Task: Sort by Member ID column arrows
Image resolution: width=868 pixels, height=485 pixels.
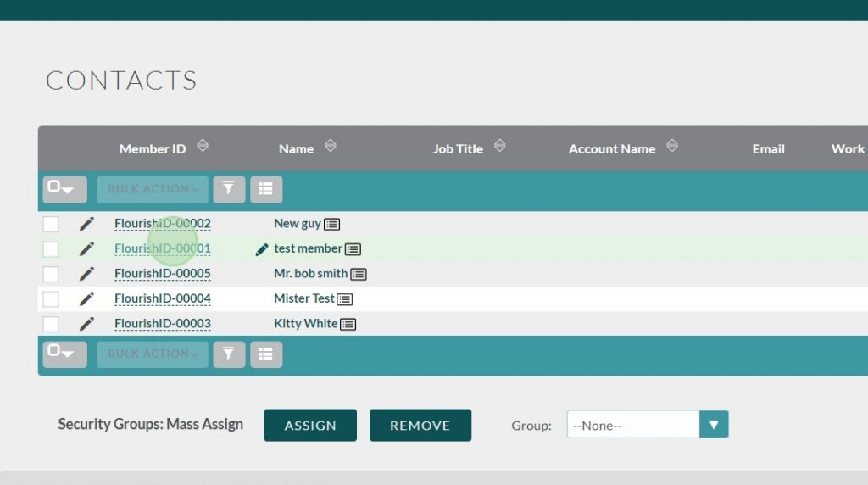Action: point(203,146)
